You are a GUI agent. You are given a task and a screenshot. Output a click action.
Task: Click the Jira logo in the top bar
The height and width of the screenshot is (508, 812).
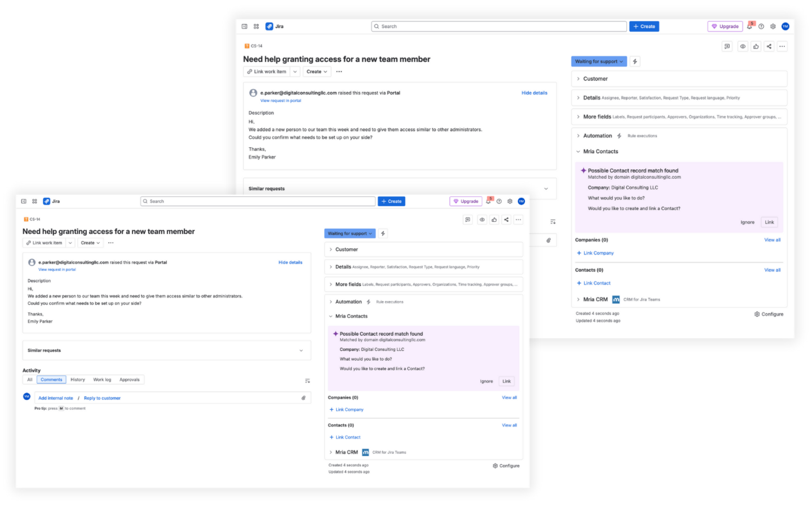click(x=51, y=201)
